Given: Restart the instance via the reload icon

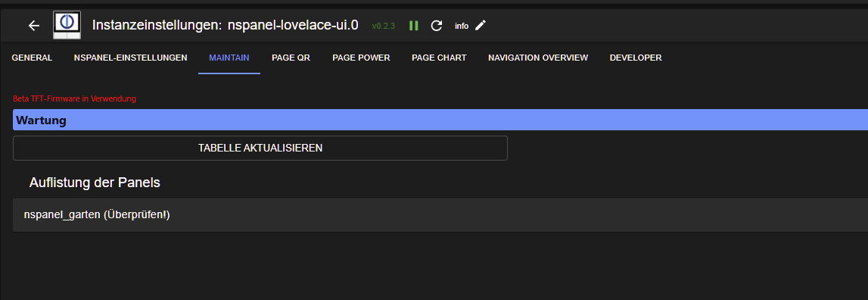Looking at the screenshot, I should point(437,26).
